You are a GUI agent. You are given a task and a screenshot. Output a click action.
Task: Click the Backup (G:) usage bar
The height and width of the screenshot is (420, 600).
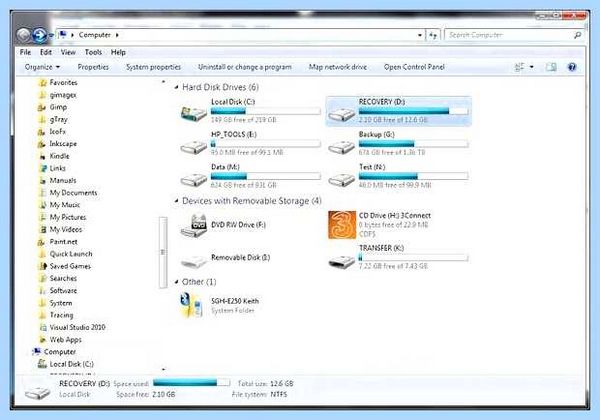tap(413, 144)
